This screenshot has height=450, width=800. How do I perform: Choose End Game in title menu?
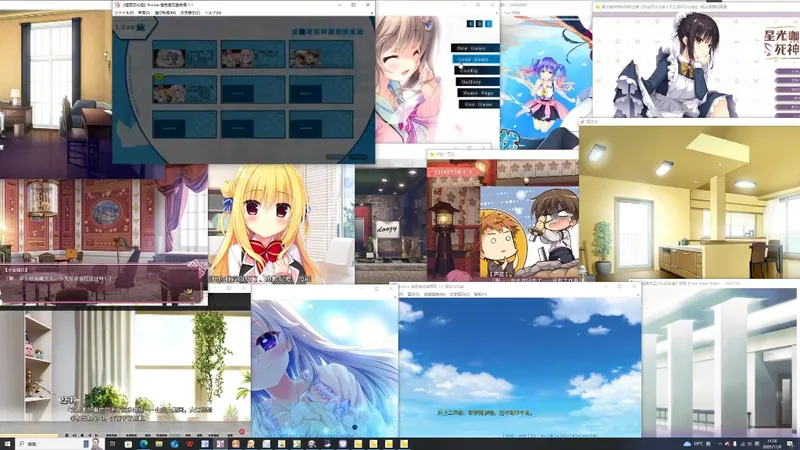[x=476, y=104]
